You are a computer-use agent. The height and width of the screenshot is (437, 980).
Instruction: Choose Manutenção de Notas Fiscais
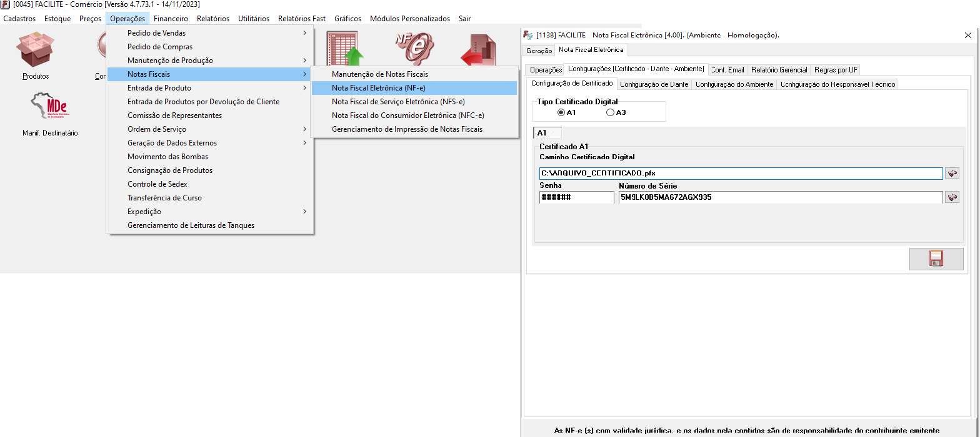[x=414, y=74]
